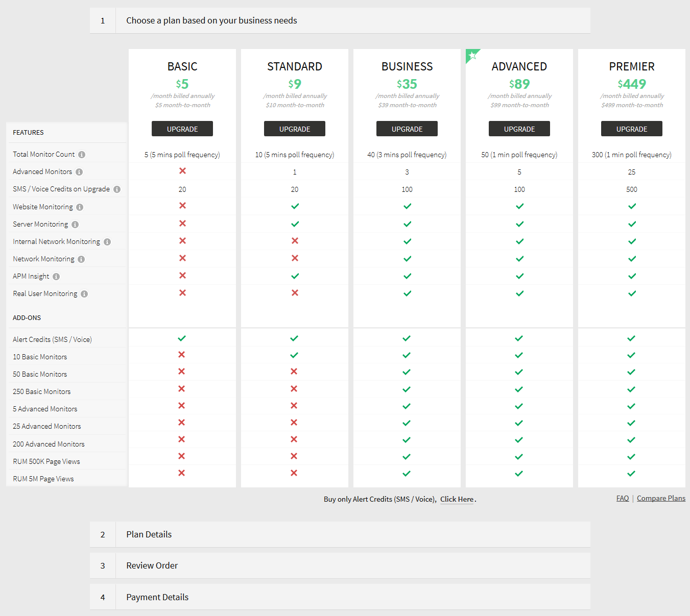This screenshot has height=616, width=690.
Task: Click info icon beside Total Monitor Count
Action: [x=82, y=155]
